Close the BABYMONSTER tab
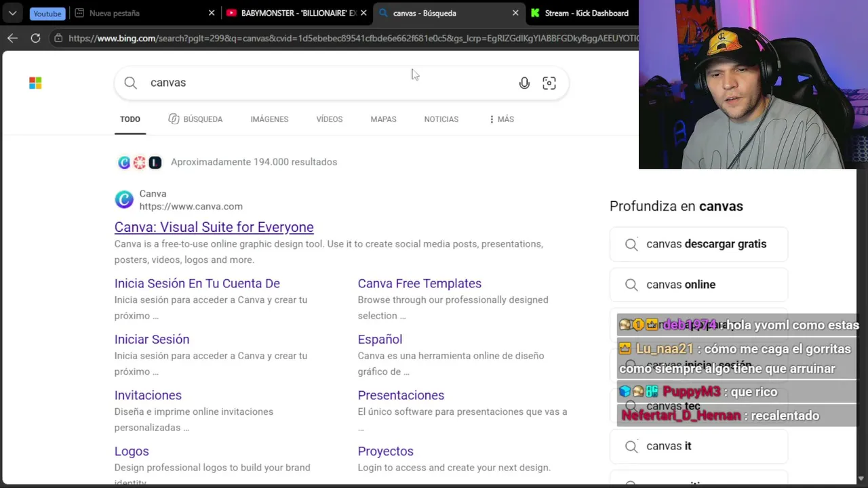Screen dimensions: 868x488 click(363, 13)
